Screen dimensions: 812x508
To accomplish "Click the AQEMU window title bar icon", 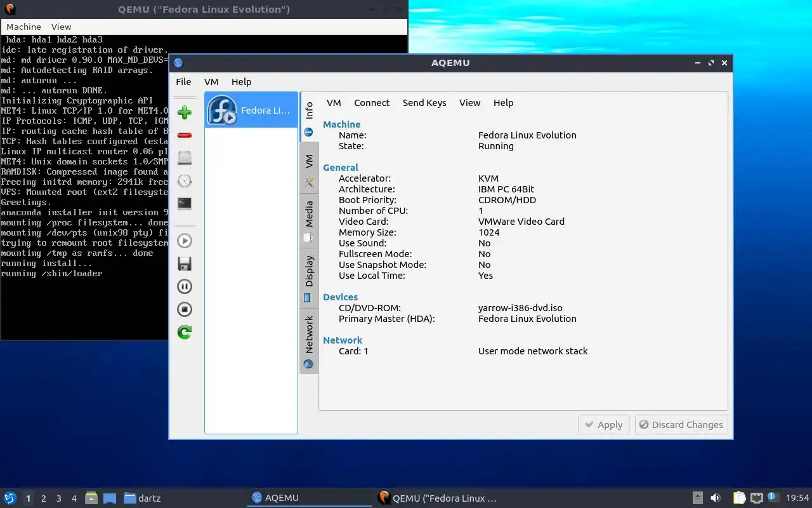I will click(178, 63).
